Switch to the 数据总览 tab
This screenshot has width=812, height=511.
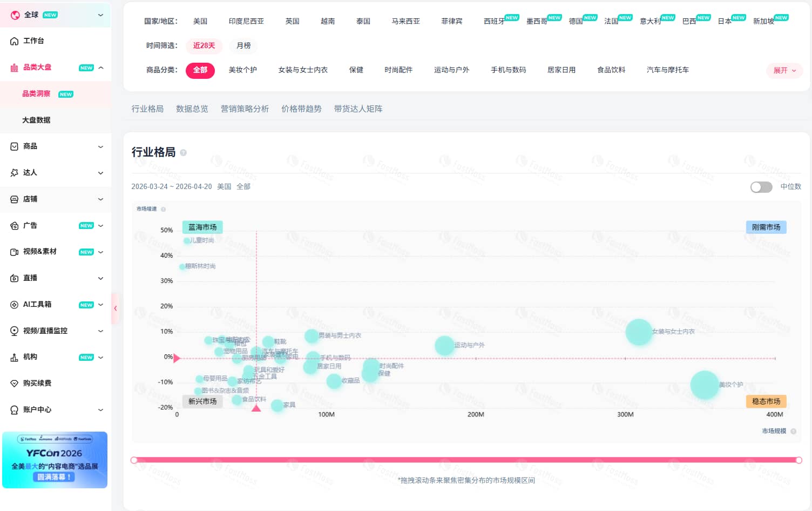click(192, 109)
